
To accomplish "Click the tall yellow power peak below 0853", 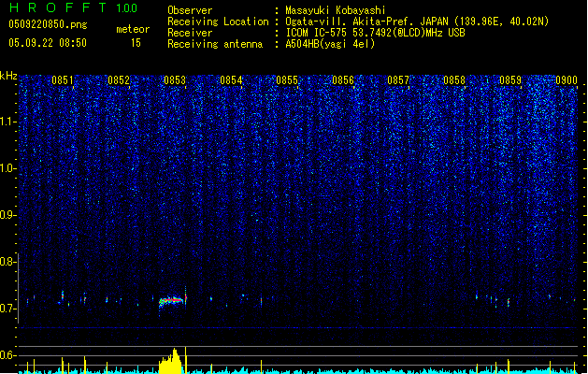I will pos(186,360).
